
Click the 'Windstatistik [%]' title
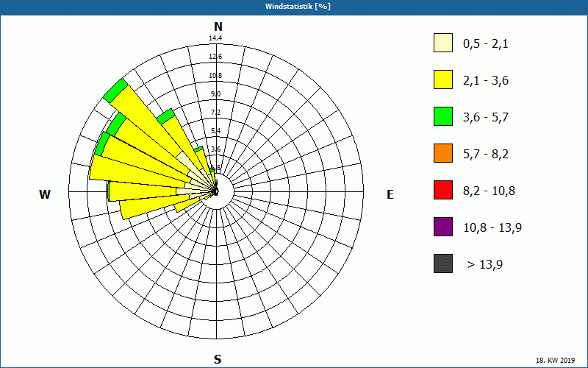pos(298,7)
